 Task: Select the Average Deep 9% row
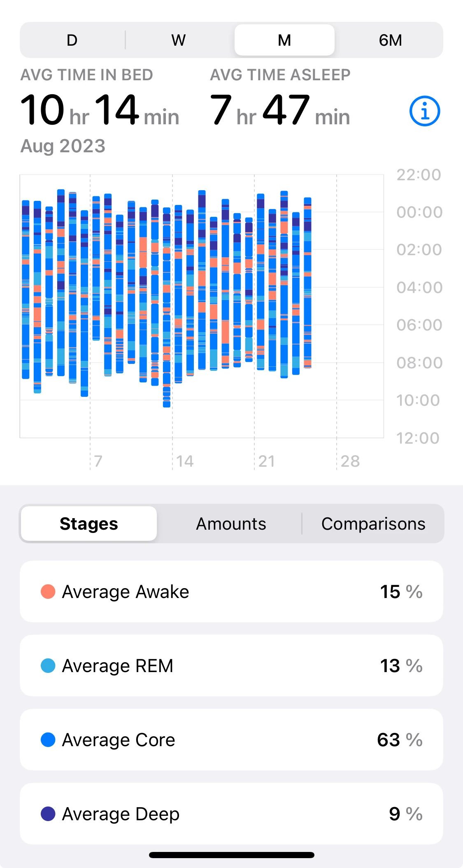coord(231,814)
